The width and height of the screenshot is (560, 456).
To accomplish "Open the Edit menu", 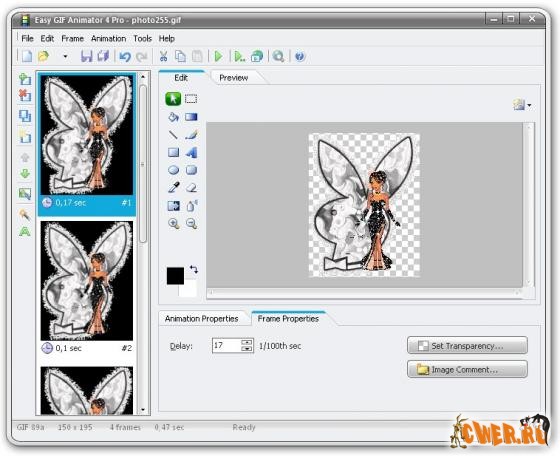I will (47, 38).
